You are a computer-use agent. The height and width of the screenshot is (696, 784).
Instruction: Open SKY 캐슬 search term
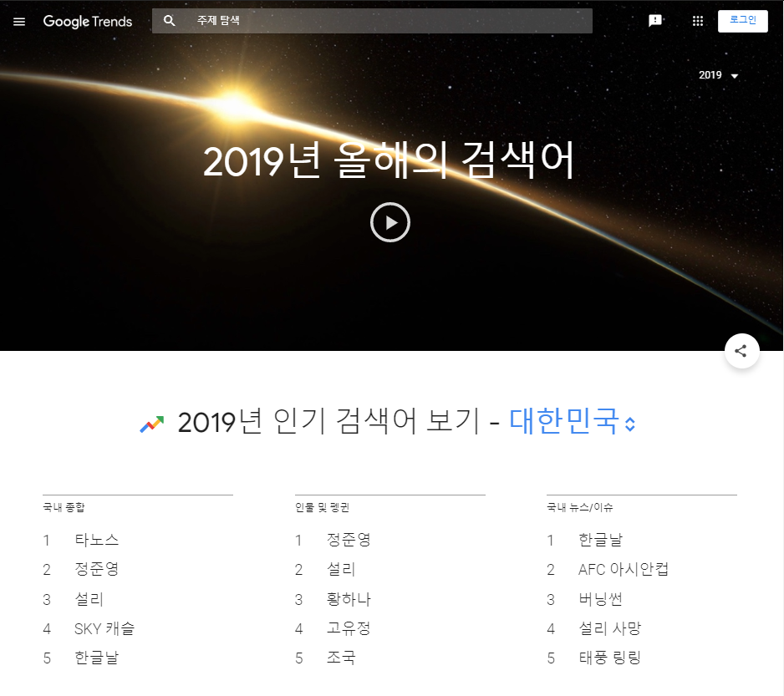104,628
